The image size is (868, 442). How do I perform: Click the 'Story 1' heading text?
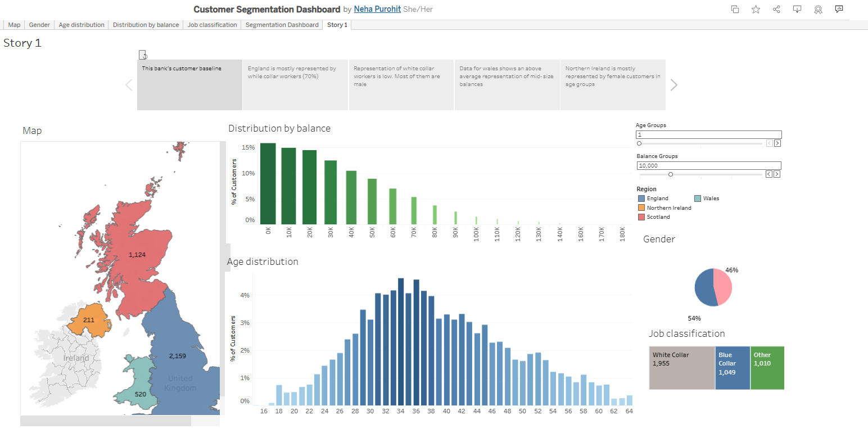[x=22, y=43]
